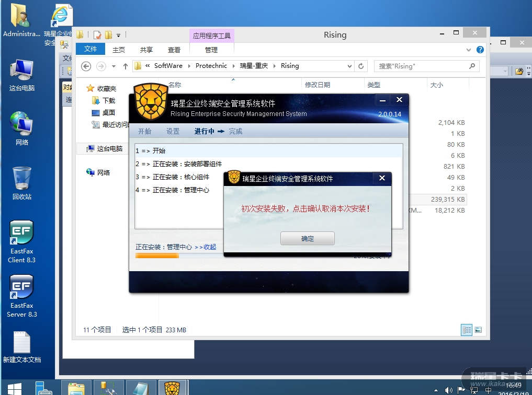Go forward in Explorer navigation
This screenshot has width=532, height=395.
(x=101, y=66)
